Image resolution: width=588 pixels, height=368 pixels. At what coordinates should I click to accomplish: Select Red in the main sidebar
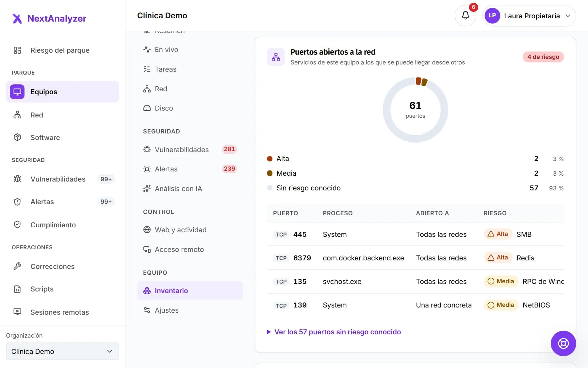(62, 115)
